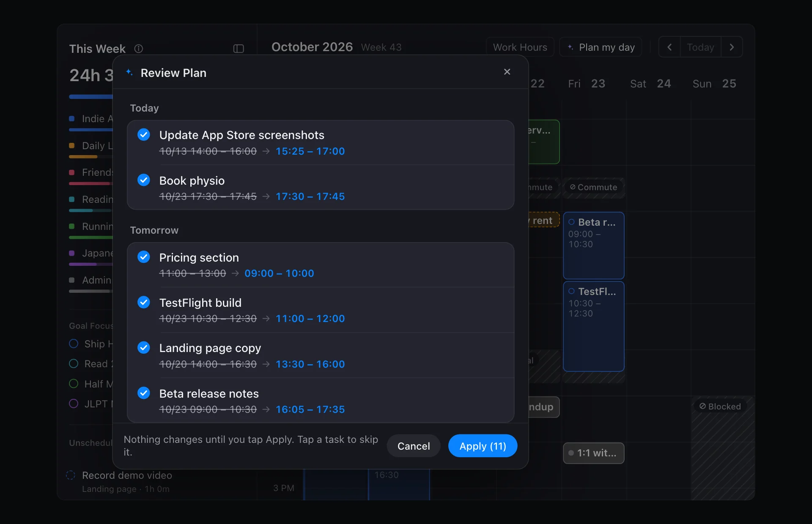The image size is (812, 524).
Task: Open the 1:1 wit... calendar event
Action: click(x=594, y=453)
